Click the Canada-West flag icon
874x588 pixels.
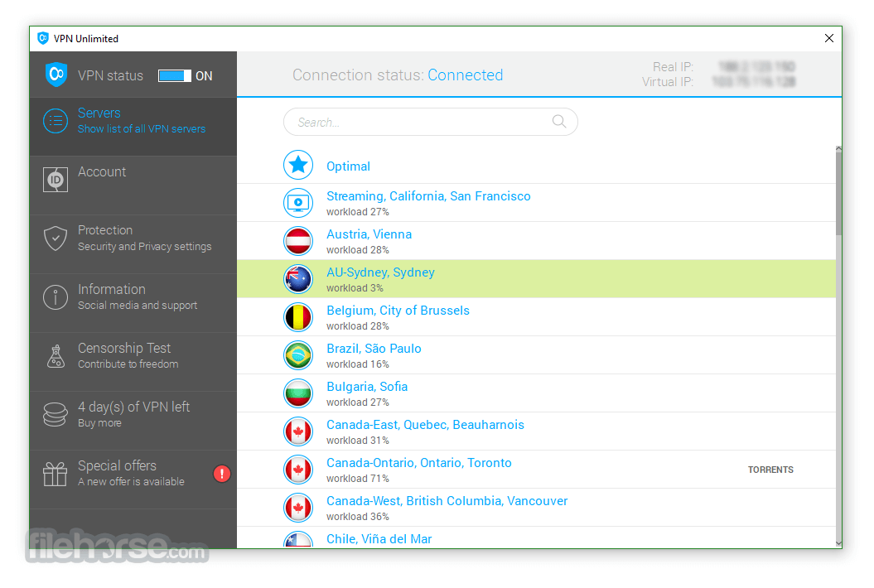(298, 507)
